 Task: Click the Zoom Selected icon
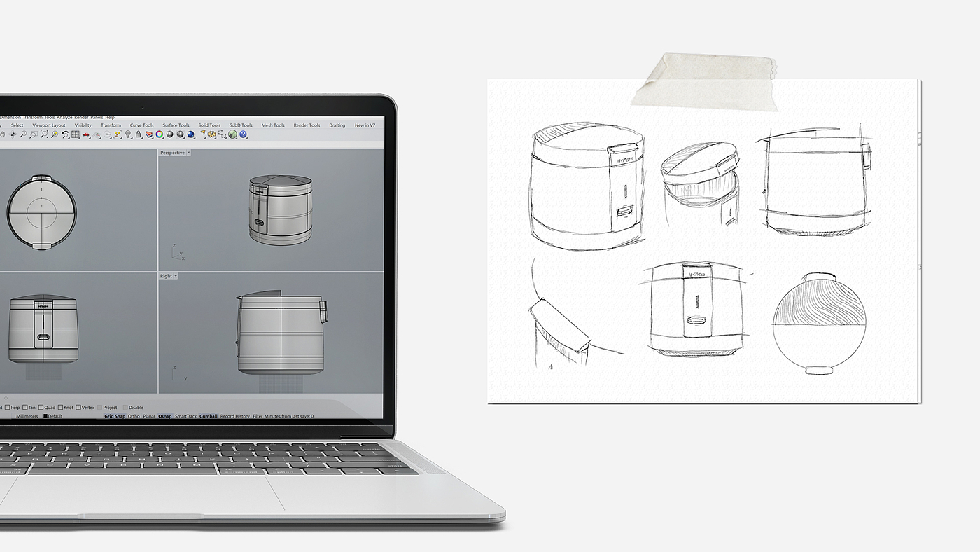(55, 134)
